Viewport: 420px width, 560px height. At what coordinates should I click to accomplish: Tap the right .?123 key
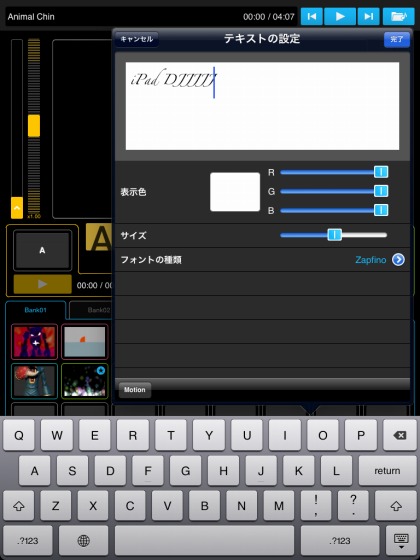(340, 540)
